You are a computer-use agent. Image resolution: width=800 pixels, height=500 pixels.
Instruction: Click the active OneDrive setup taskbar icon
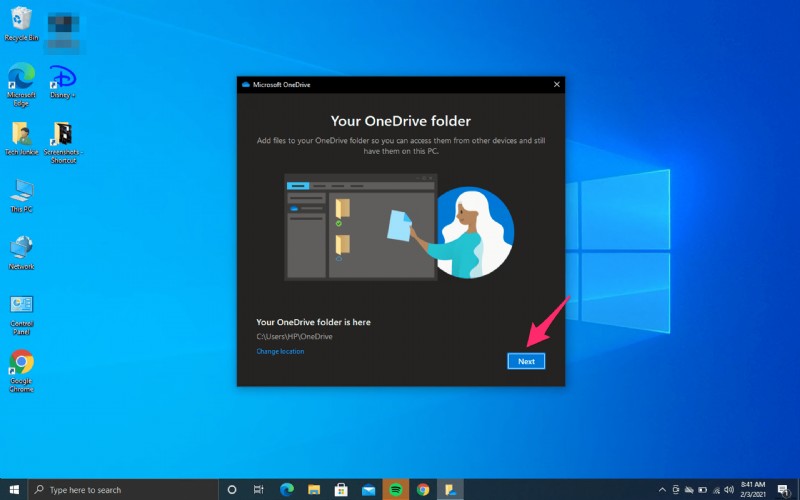[x=450, y=490]
